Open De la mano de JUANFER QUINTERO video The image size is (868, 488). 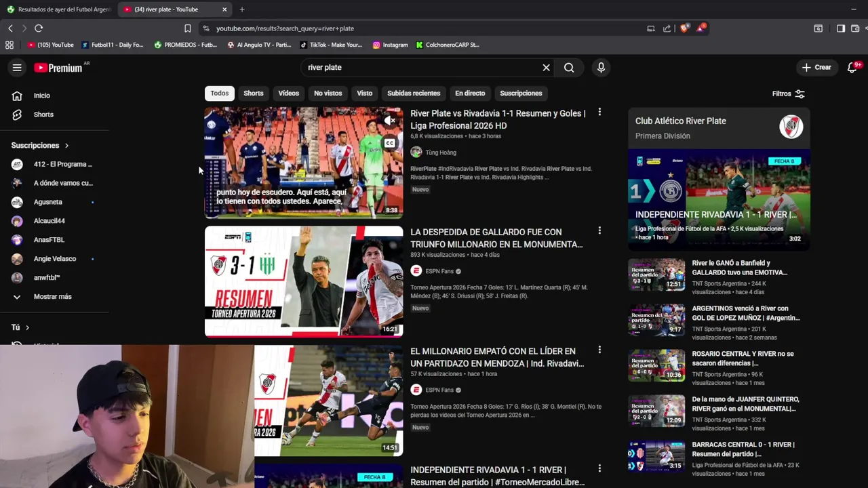click(x=745, y=403)
